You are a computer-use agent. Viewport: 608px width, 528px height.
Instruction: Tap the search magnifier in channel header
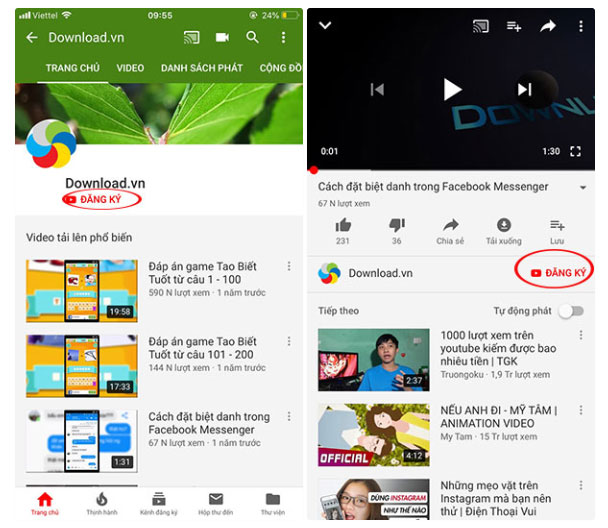click(x=252, y=38)
